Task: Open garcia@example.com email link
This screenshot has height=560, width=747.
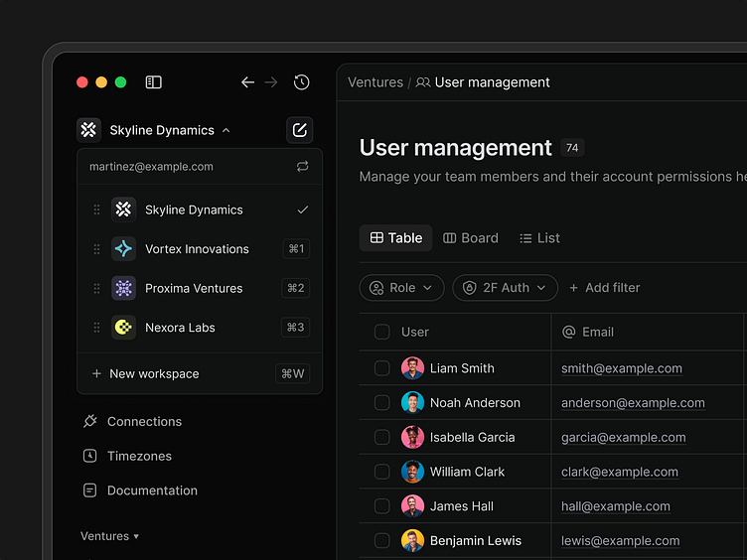Action: coord(623,437)
